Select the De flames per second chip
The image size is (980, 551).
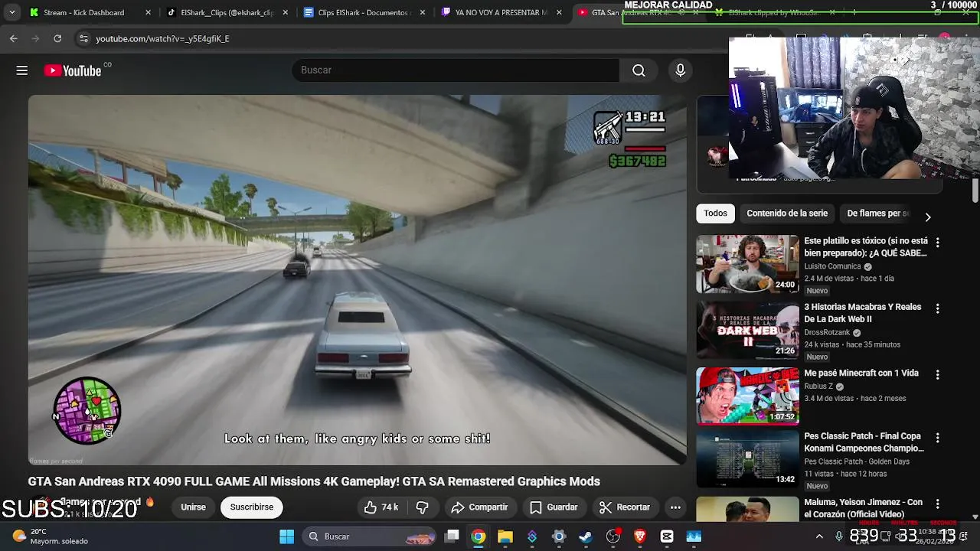coord(878,214)
